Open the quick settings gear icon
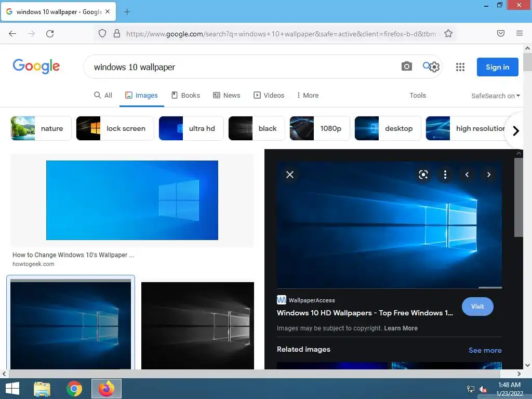The height and width of the screenshot is (399, 532). pyautogui.click(x=435, y=67)
